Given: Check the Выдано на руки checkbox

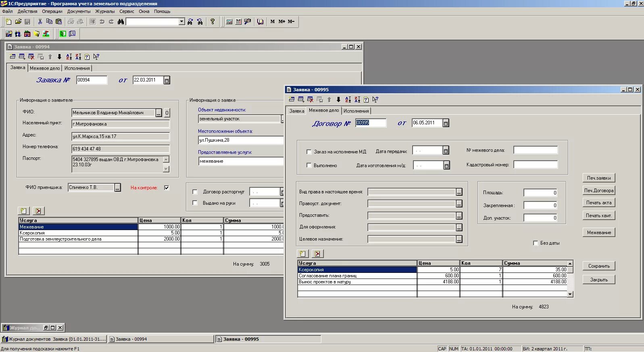Looking at the screenshot, I should click(x=195, y=203).
